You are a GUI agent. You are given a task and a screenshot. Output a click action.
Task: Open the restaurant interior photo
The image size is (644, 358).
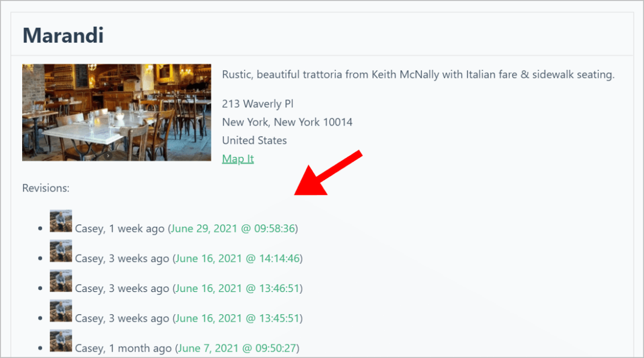coord(116,112)
